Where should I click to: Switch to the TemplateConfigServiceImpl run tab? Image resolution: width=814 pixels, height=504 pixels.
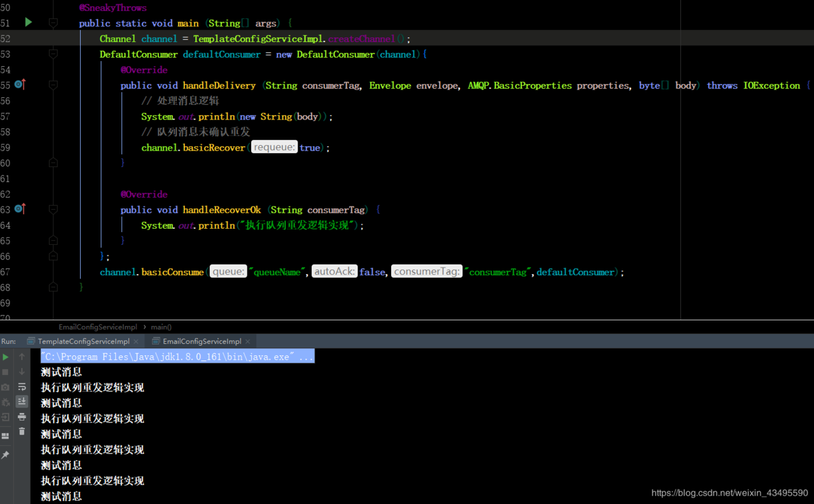coord(83,341)
